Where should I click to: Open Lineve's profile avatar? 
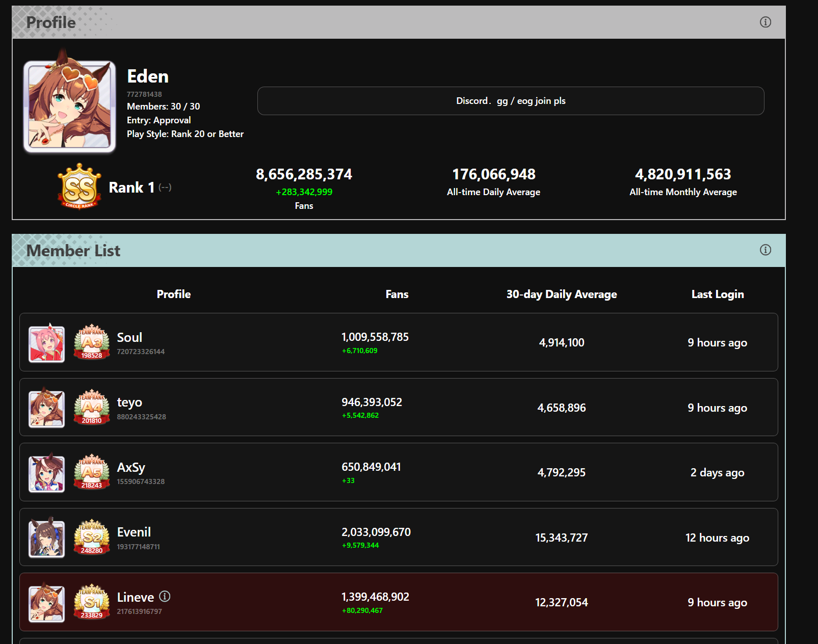coord(46,604)
